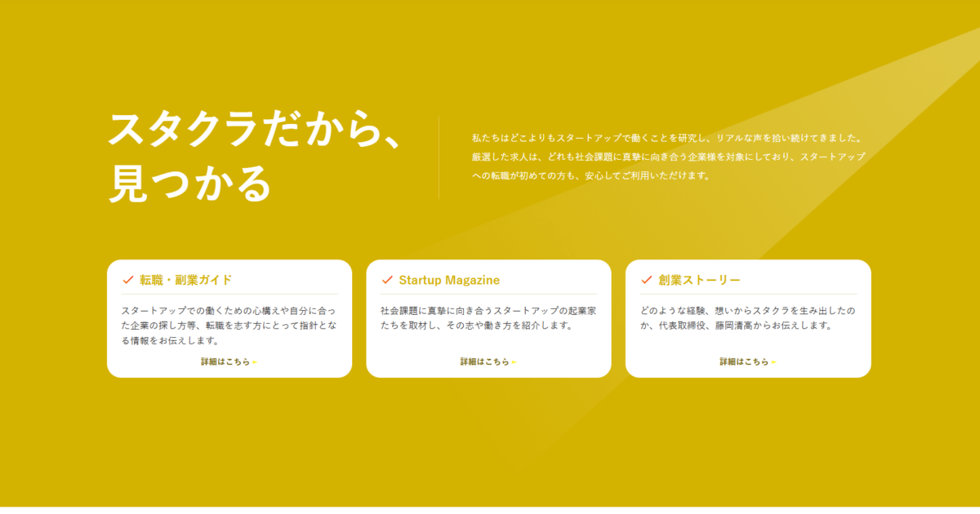Click the yellow arrow in the 転職・副業ガイド card
Viewport: 980px width, 514px height.
point(255,362)
